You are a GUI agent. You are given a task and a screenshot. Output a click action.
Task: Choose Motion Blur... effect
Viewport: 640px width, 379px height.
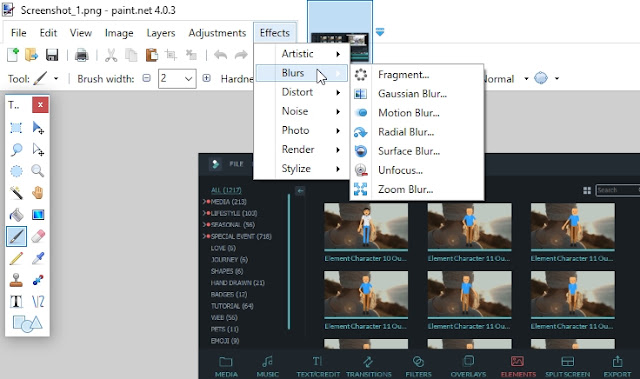click(417, 113)
